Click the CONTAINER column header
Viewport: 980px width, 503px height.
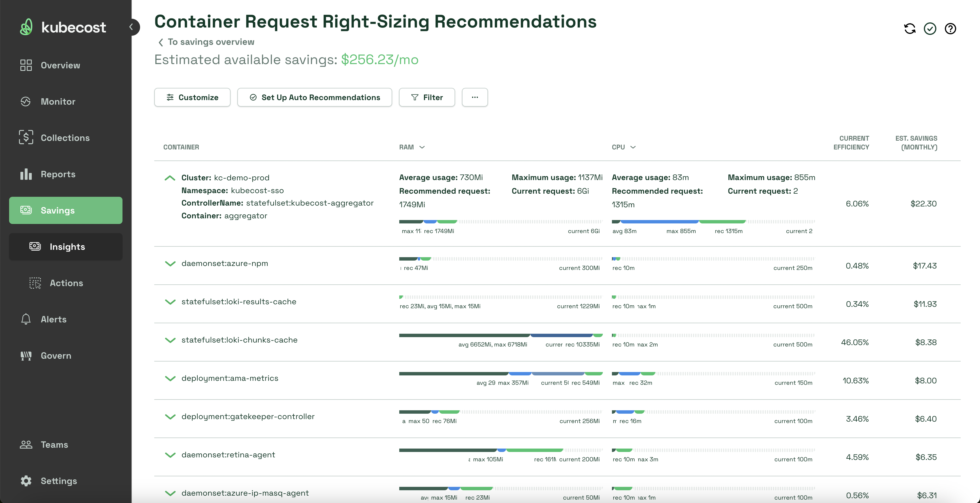(181, 147)
